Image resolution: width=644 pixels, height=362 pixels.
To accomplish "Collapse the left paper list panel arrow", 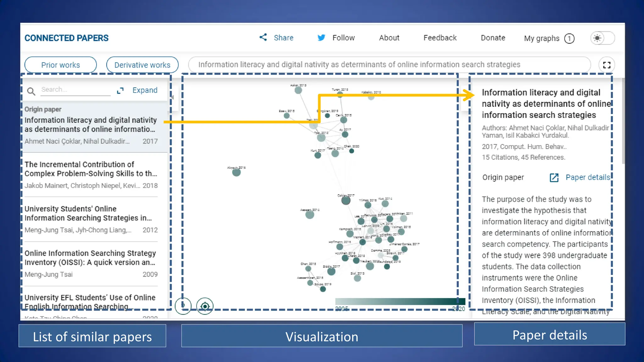I will (173, 97).
